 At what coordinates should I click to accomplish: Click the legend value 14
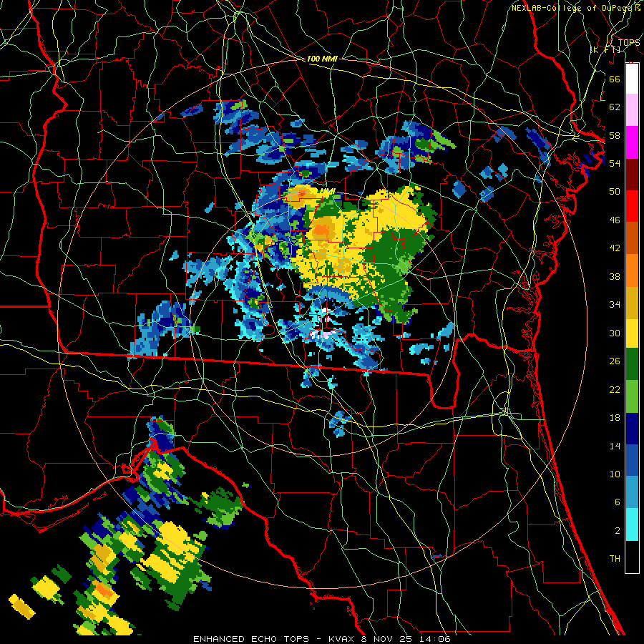coord(615,446)
